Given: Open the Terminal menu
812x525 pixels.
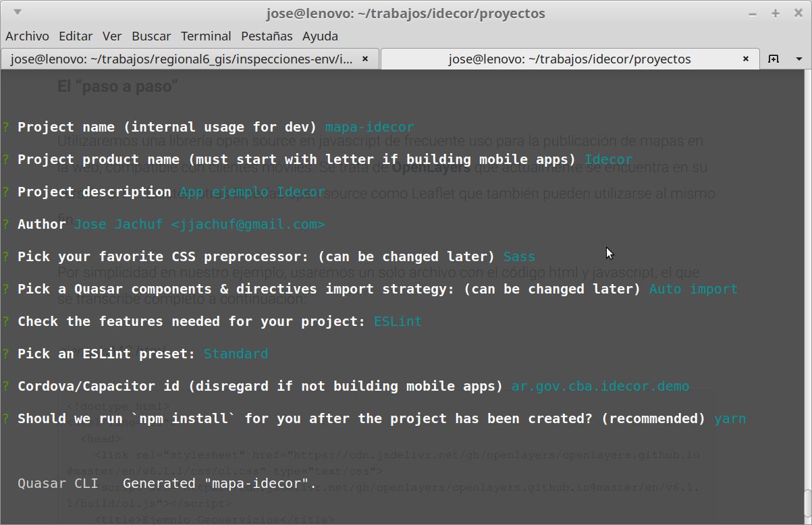Looking at the screenshot, I should (206, 36).
